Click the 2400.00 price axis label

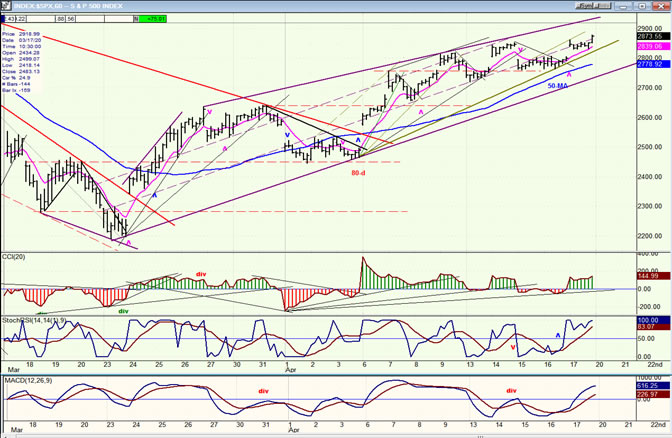coord(649,177)
